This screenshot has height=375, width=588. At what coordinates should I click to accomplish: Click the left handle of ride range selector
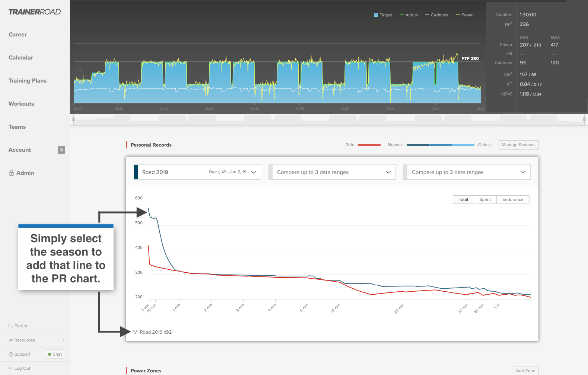73,119
